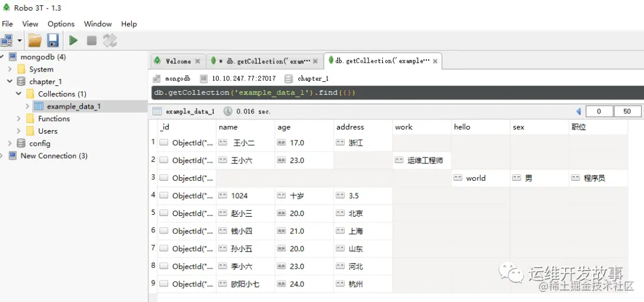Image resolution: width=644 pixels, height=302 pixels.
Task: Select name cell 钱小四
Action: (246, 232)
